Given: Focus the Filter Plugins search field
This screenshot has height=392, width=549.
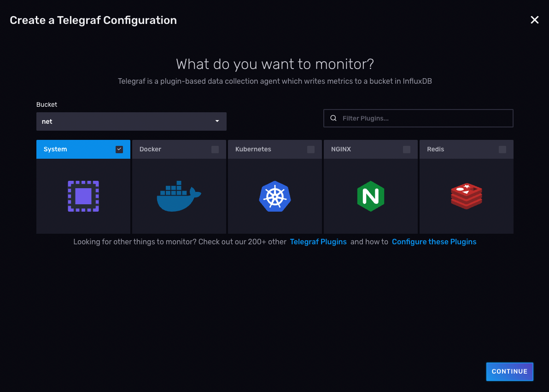Looking at the screenshot, I should (x=418, y=118).
